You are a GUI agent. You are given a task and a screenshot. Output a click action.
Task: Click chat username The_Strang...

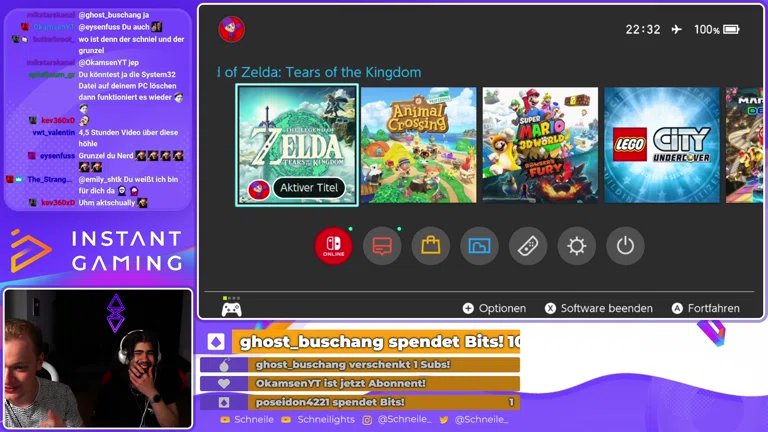[x=49, y=179]
